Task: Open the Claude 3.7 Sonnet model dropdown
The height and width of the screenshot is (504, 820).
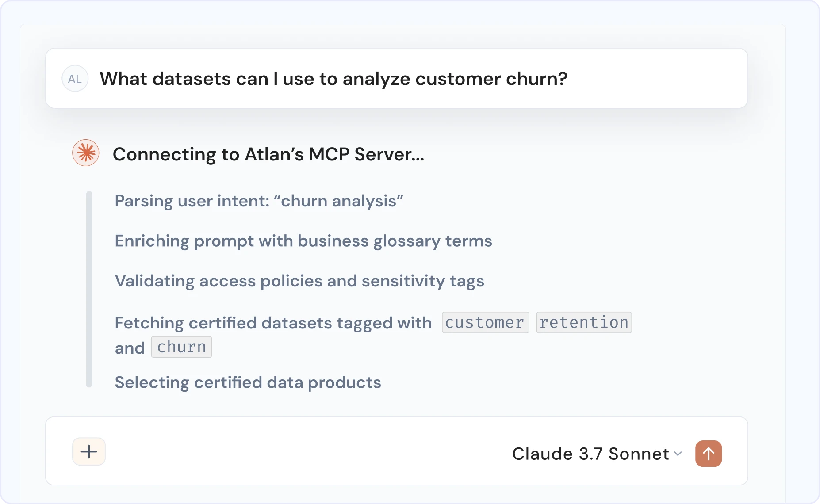Action: 597,454
